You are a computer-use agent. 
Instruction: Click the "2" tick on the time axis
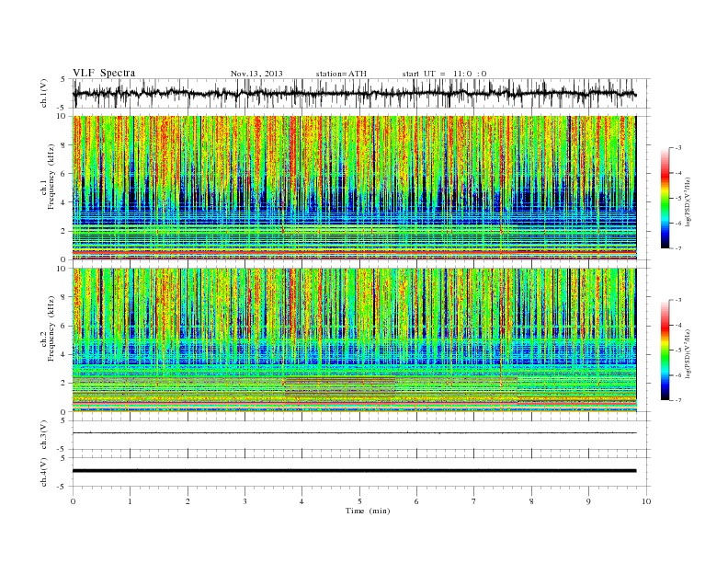[x=188, y=501]
